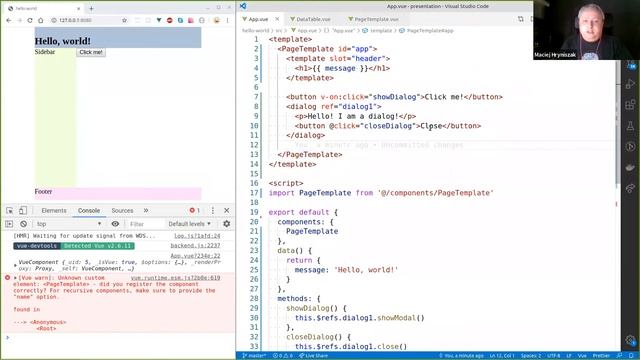Open the browser profile avatar

pyautogui.click(x=217, y=20)
